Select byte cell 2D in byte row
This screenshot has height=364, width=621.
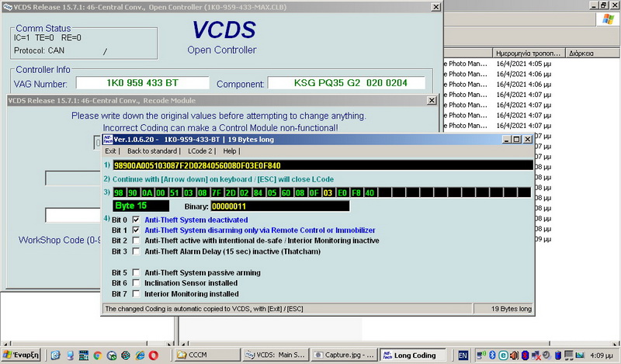pyautogui.click(x=231, y=192)
